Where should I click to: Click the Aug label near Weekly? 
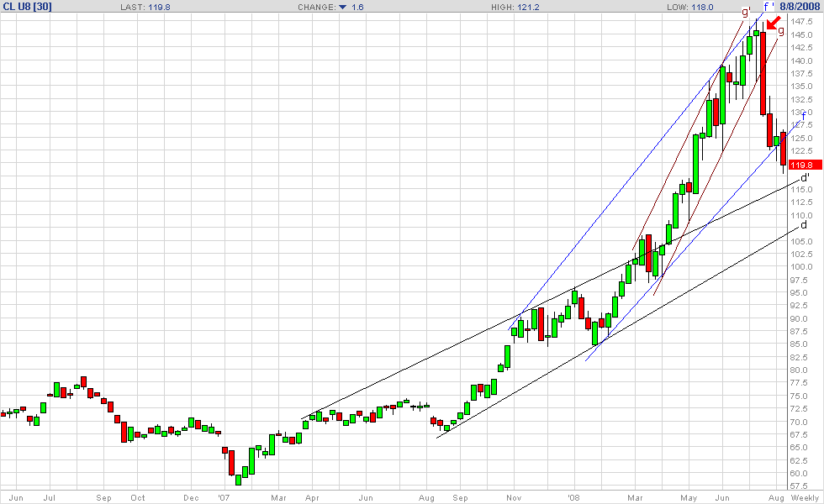click(x=776, y=497)
